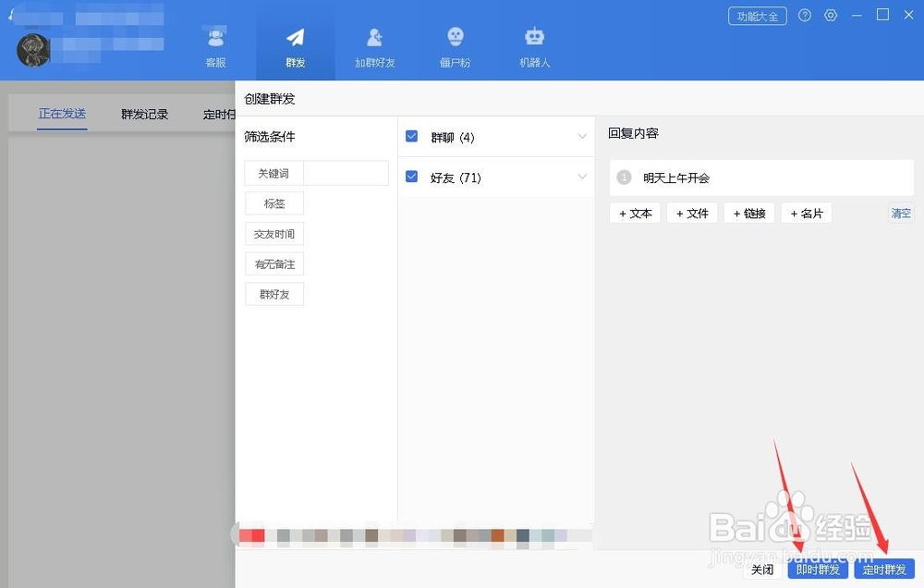Open the 机器人 robot module
This screenshot has height=588, width=924.
pyautogui.click(x=534, y=46)
